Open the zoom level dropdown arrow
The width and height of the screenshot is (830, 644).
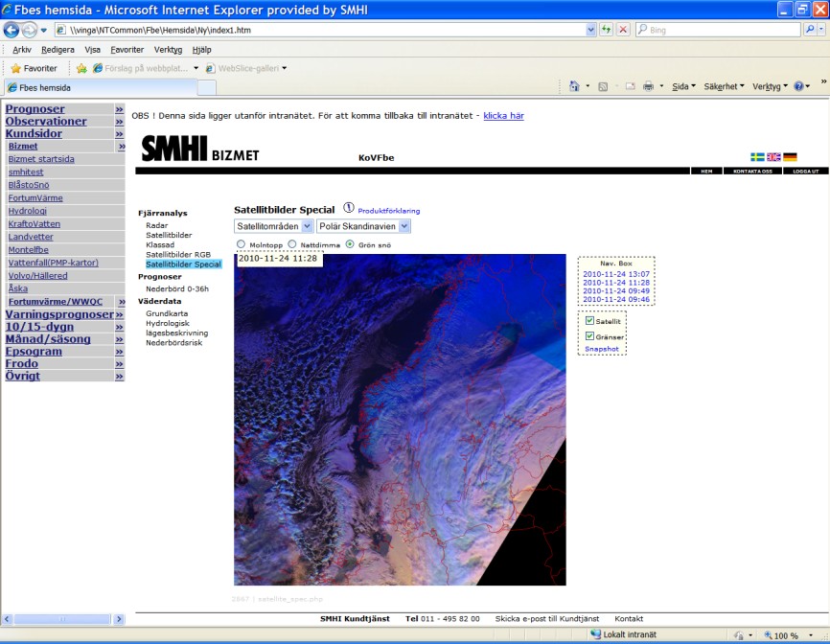click(811, 635)
